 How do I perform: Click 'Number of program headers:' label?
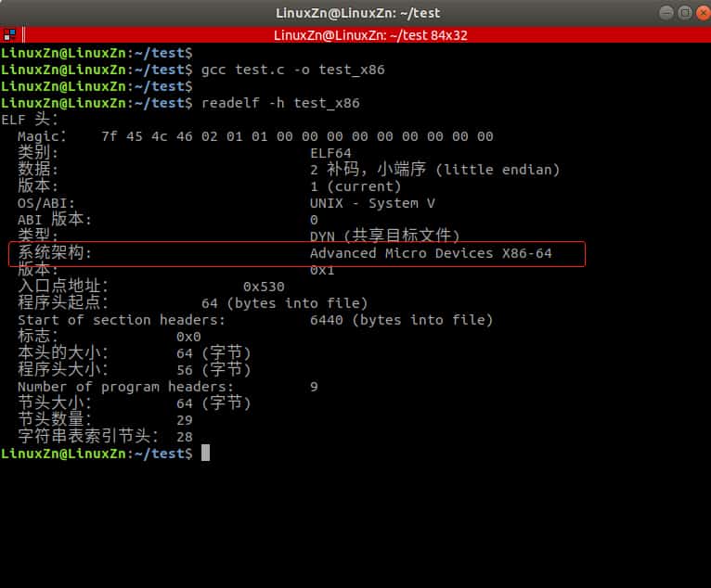pos(125,387)
